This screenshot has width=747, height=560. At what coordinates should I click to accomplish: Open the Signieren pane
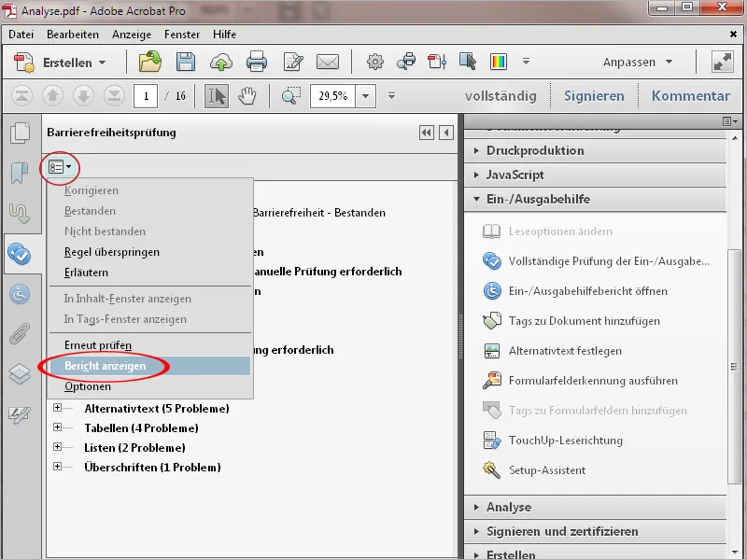click(594, 96)
